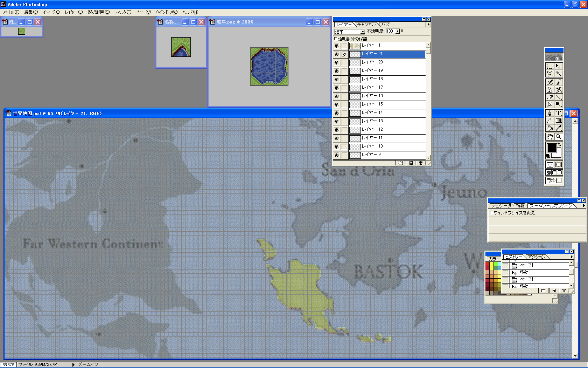Enable 透明部分の保護 checkbox

(x=336, y=39)
